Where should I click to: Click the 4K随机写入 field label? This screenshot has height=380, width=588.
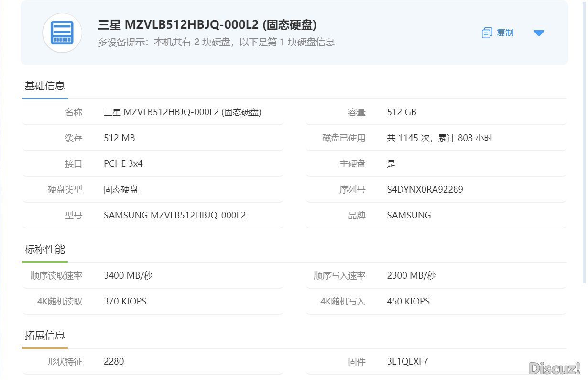[343, 302]
